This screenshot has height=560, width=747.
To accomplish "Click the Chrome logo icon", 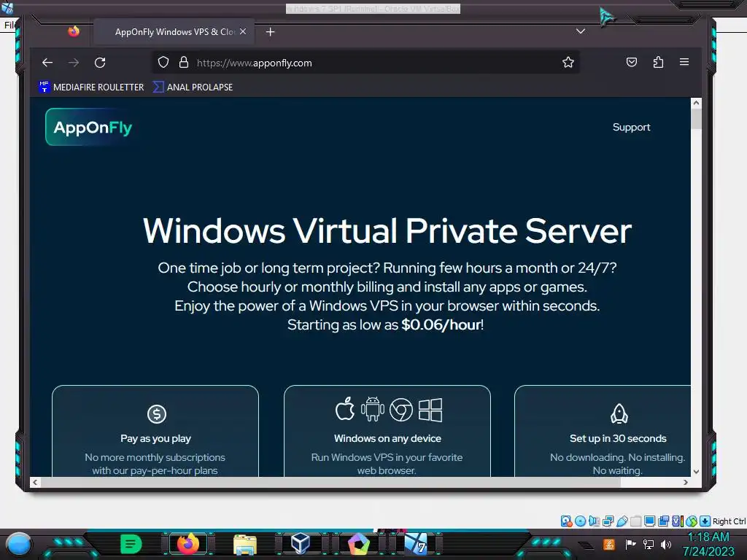I will (x=401, y=410).
